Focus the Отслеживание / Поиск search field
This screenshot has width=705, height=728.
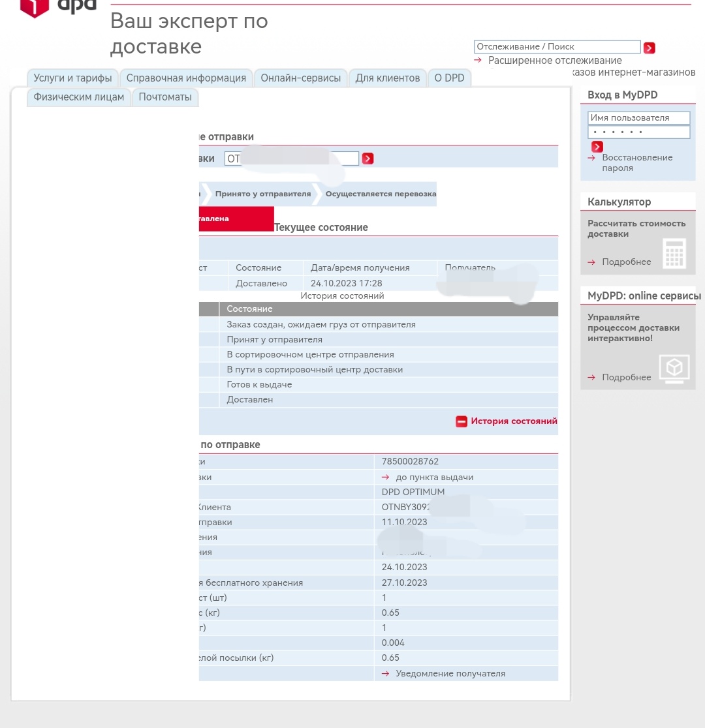point(557,47)
